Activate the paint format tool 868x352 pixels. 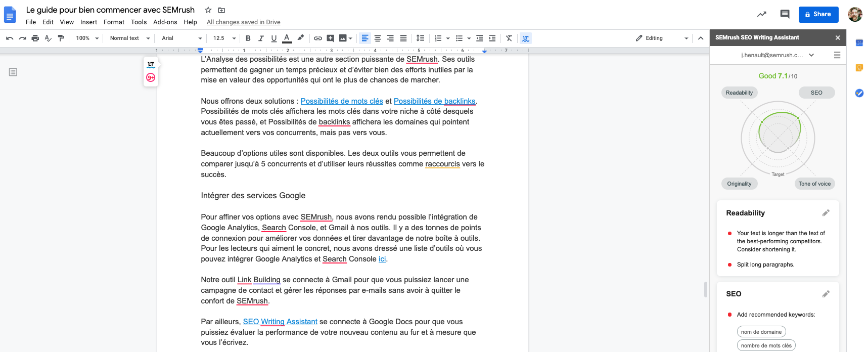[x=61, y=38]
